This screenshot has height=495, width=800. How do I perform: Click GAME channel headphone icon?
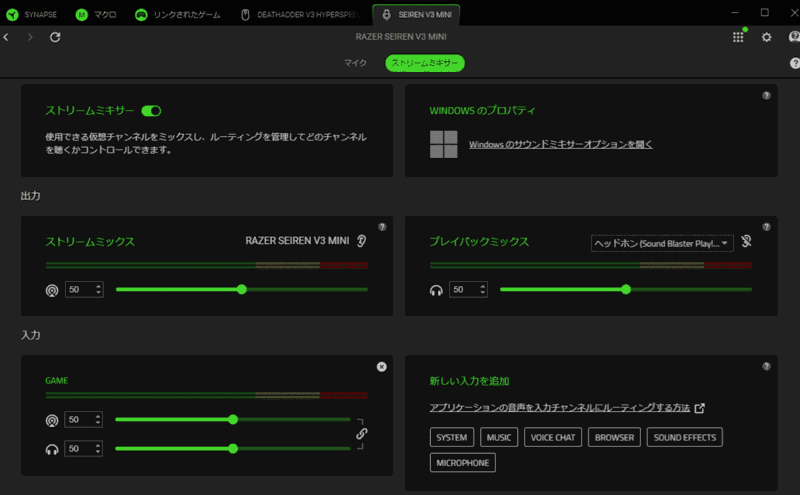point(52,450)
